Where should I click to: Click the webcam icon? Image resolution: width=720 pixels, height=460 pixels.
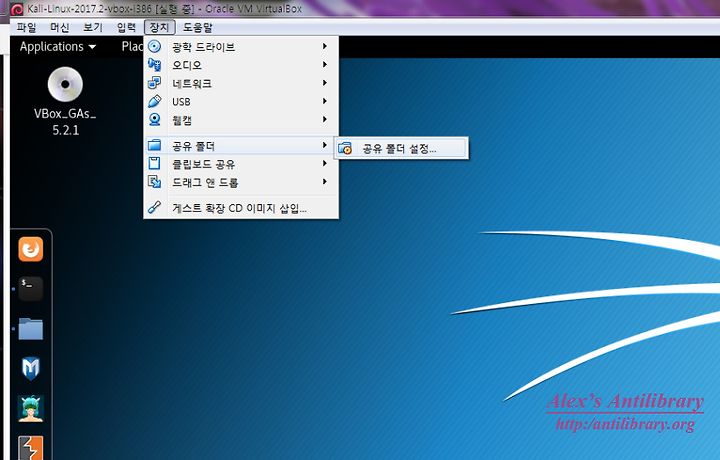pos(154,120)
